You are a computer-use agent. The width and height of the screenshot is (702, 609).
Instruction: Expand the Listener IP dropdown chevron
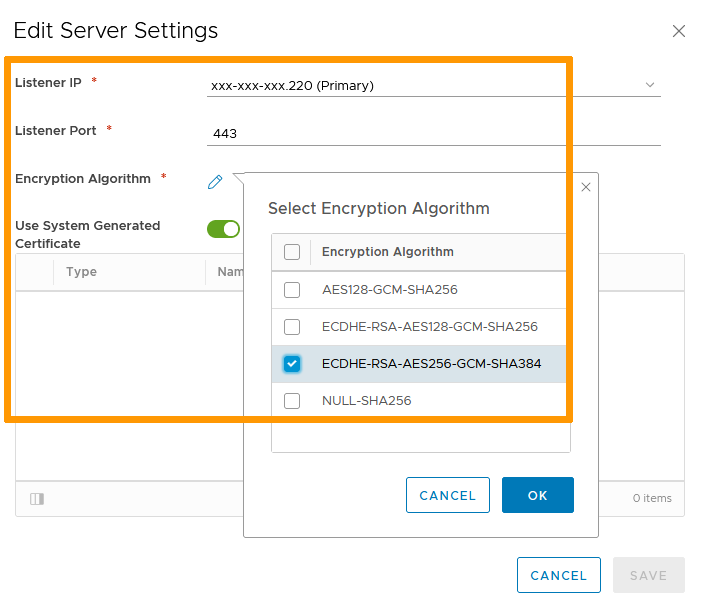pyautogui.click(x=650, y=85)
